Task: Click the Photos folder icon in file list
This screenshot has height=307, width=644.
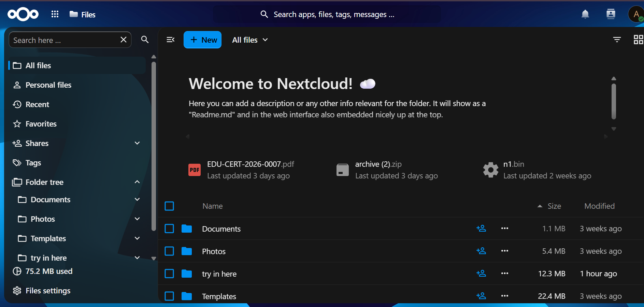Action: [187, 251]
